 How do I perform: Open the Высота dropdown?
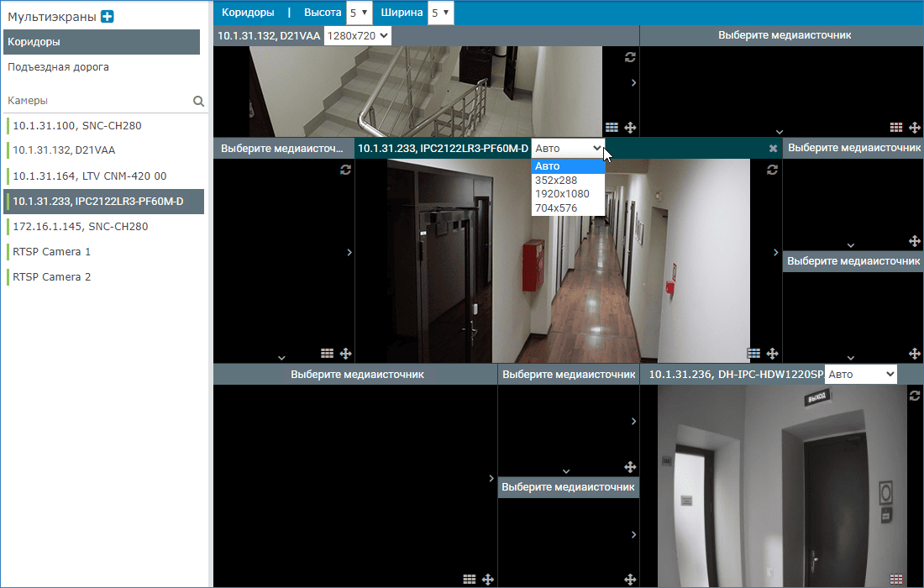[x=358, y=13]
